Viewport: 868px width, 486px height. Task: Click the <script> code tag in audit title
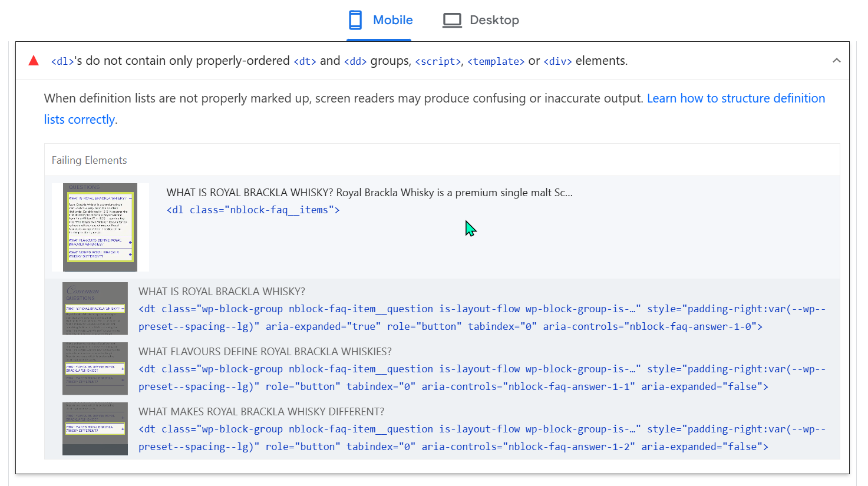point(438,61)
